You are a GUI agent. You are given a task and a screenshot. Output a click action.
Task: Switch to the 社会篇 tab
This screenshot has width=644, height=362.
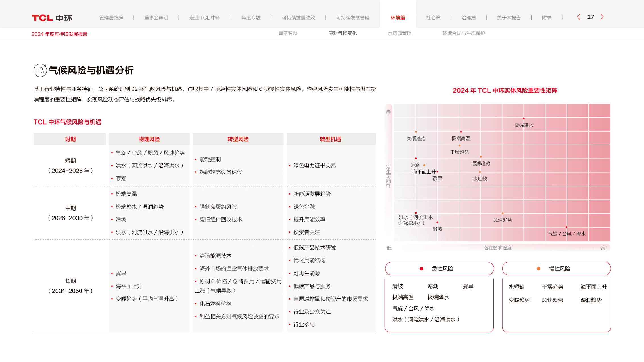click(x=433, y=18)
